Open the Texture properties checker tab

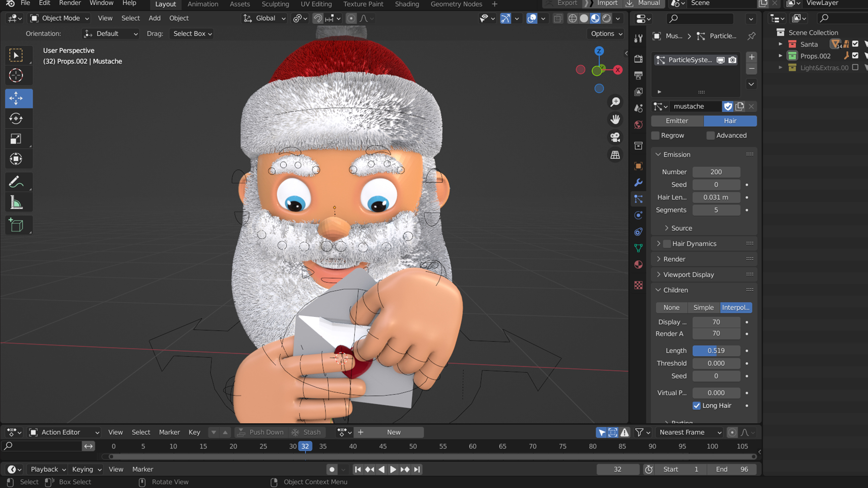coord(638,285)
